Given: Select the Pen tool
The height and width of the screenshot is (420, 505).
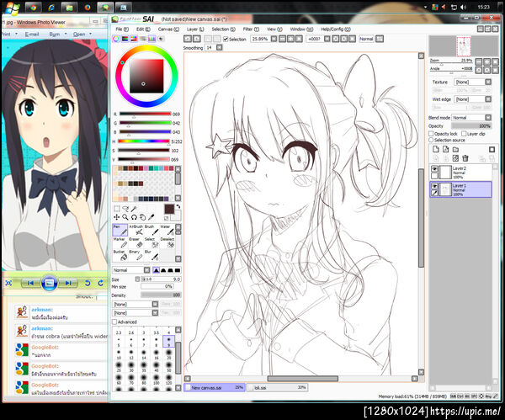Looking at the screenshot, I should (x=120, y=230).
